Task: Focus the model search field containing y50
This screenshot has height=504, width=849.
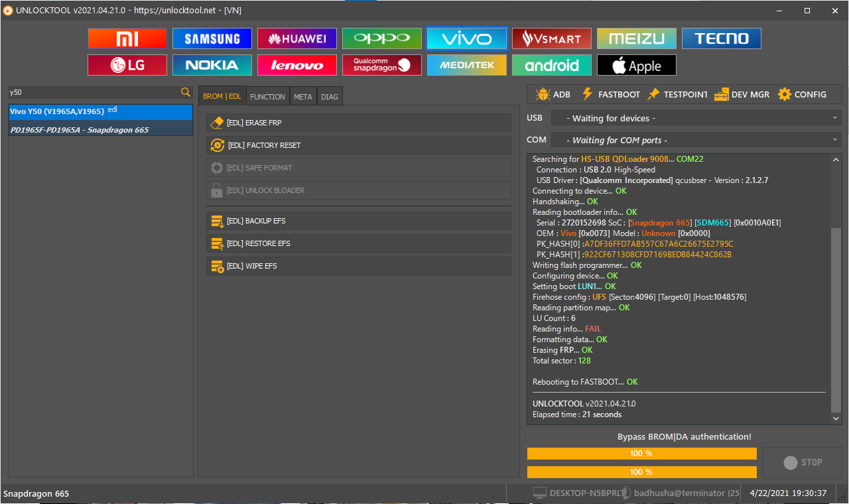Action: [94, 92]
